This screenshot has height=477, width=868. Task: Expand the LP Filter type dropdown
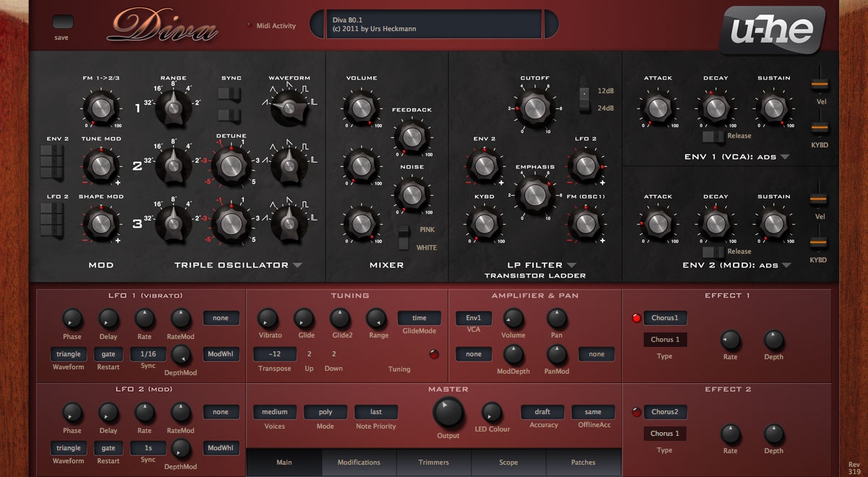pos(571,265)
